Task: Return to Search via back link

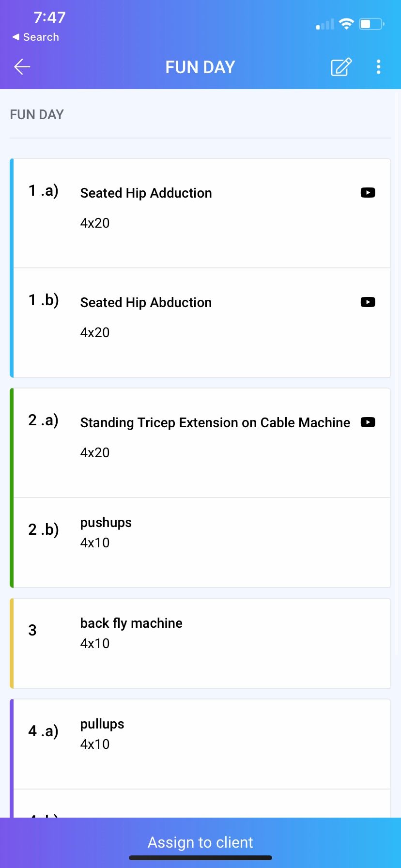Action: click(x=36, y=37)
